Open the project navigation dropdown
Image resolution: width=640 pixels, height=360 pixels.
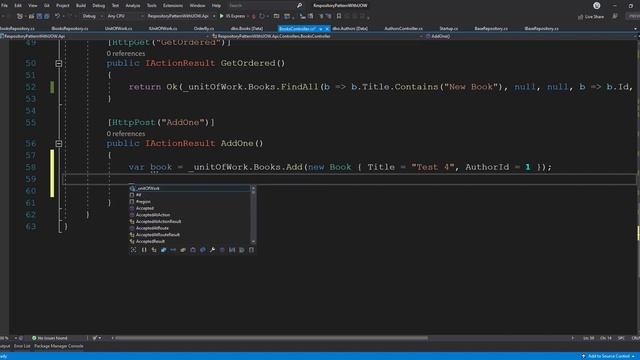(104, 36)
